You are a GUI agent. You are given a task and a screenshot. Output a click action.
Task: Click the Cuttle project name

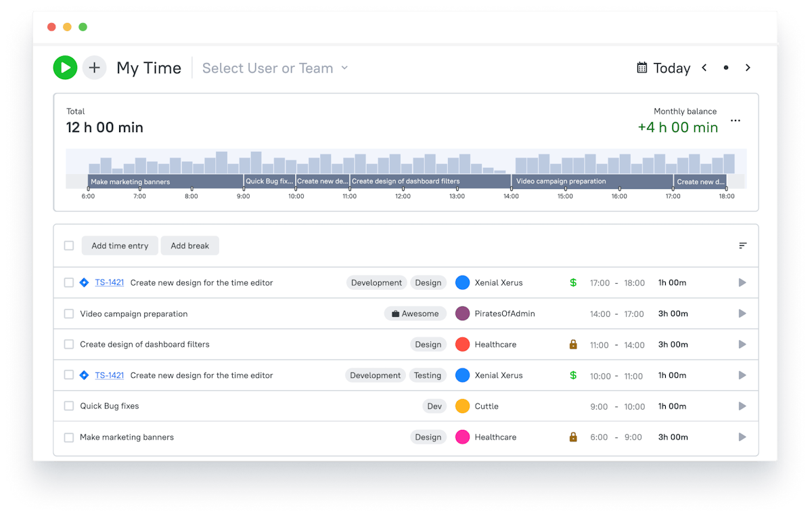(x=487, y=406)
